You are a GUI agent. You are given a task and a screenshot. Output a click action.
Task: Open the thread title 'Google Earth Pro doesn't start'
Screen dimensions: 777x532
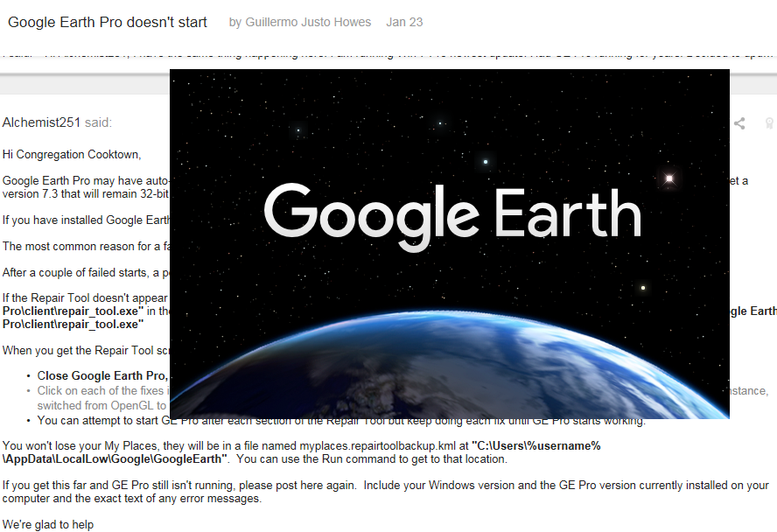108,22
